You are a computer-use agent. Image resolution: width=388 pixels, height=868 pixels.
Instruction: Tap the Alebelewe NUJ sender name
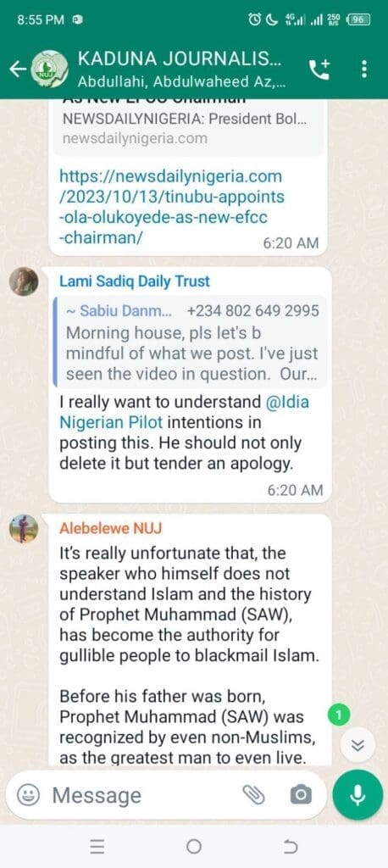point(110,529)
